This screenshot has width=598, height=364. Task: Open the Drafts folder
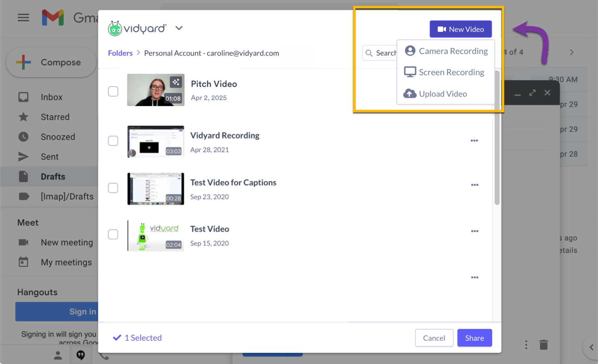click(x=53, y=176)
